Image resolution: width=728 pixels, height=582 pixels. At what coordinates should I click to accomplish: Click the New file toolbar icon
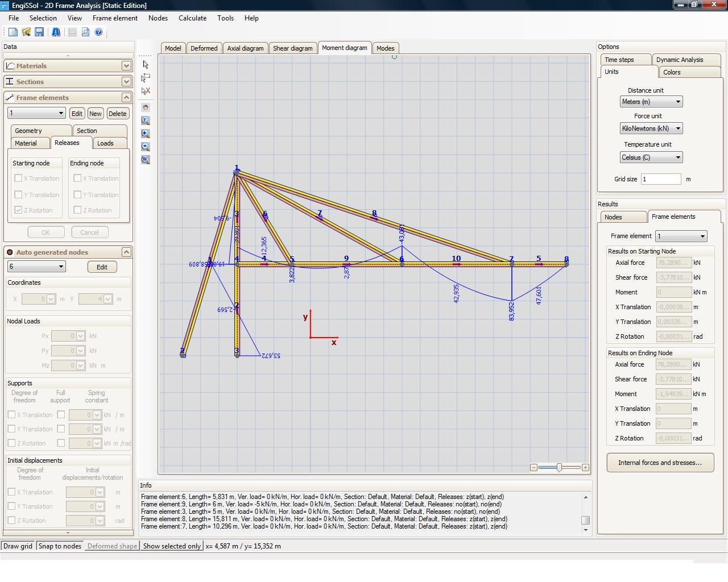[13, 32]
